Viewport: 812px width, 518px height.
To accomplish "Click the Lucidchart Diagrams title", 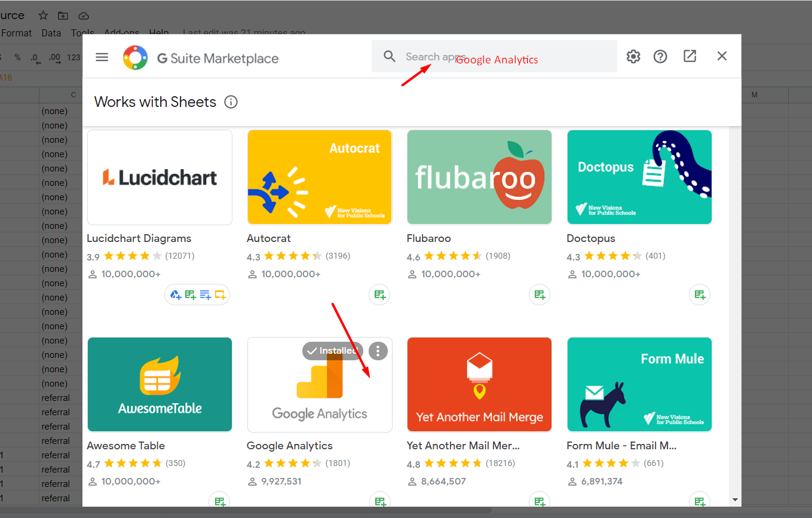I will pyautogui.click(x=139, y=238).
